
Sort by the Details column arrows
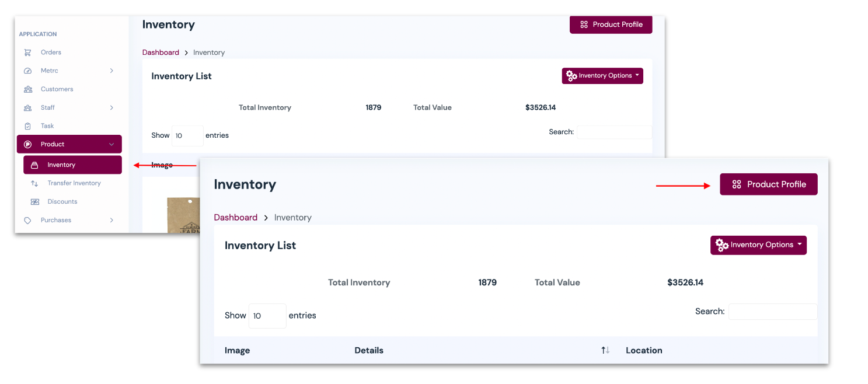pyautogui.click(x=605, y=350)
